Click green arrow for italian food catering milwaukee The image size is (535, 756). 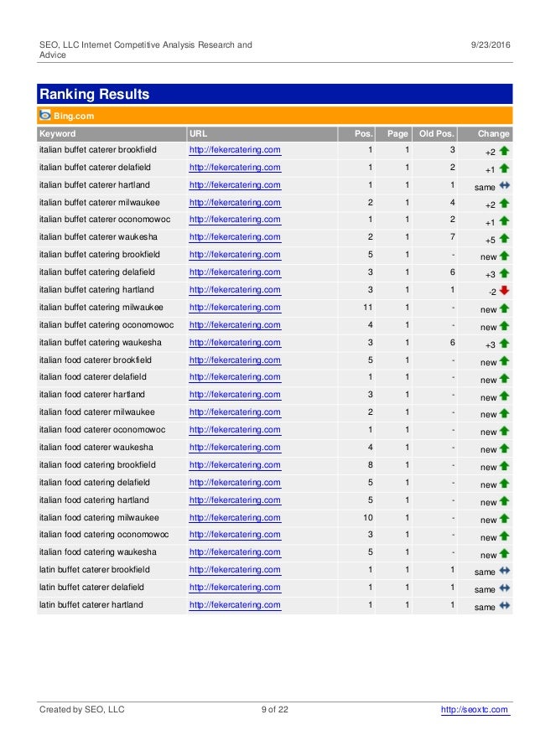coord(504,518)
